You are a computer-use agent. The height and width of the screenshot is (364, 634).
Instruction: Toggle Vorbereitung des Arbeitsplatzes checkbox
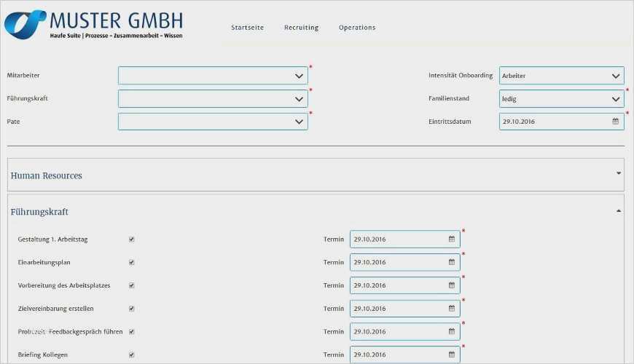coord(131,285)
